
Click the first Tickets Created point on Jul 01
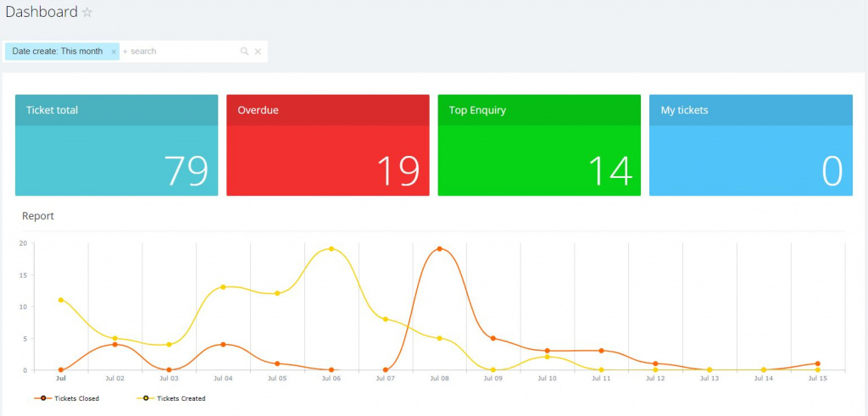coord(60,300)
